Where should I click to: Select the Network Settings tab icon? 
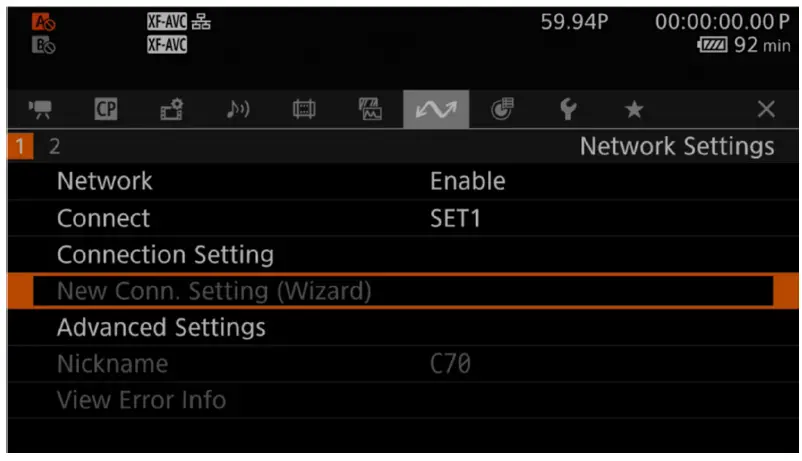click(x=431, y=110)
